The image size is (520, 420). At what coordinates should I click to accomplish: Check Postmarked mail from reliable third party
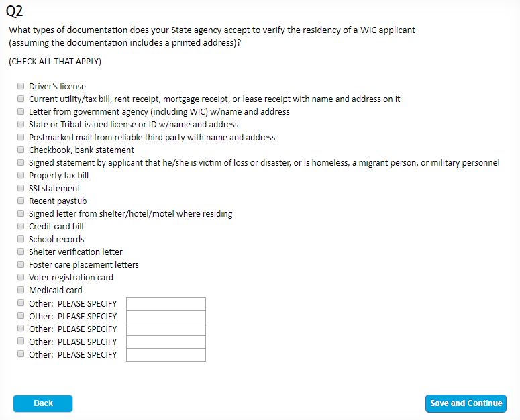point(21,138)
